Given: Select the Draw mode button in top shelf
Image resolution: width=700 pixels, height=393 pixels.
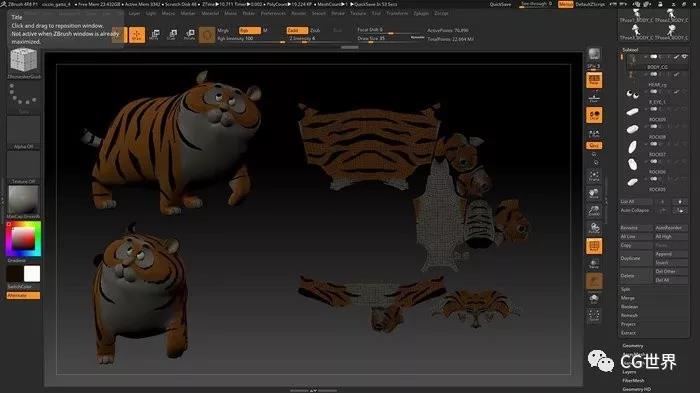Looking at the screenshot, I should (x=137, y=35).
